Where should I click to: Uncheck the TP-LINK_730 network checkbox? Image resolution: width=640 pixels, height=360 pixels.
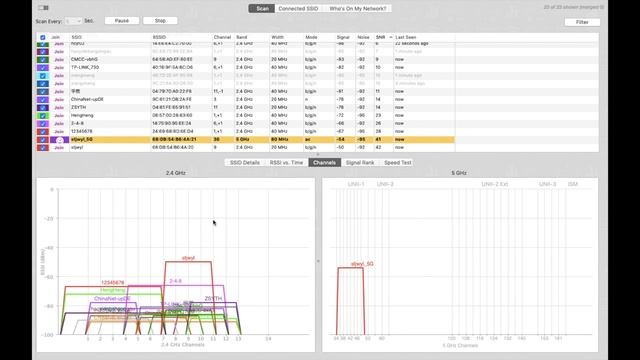(x=43, y=67)
